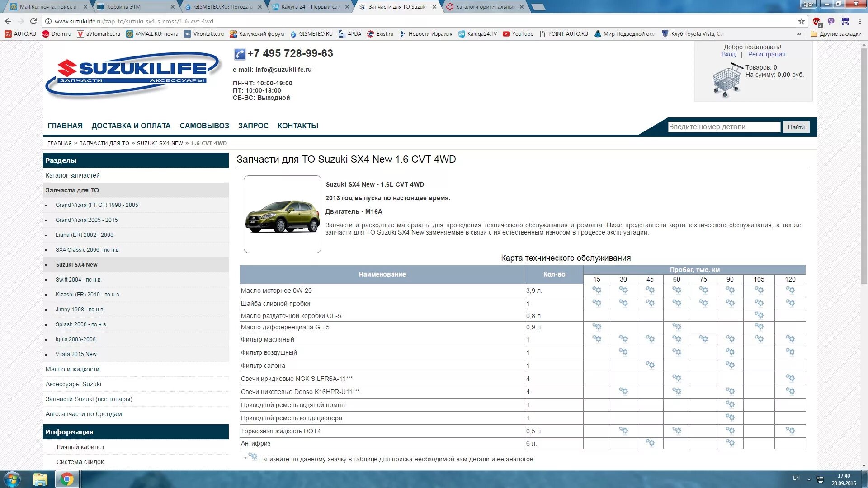Show hidden system tray icons arrow
This screenshot has width=868, height=488.
(809, 479)
